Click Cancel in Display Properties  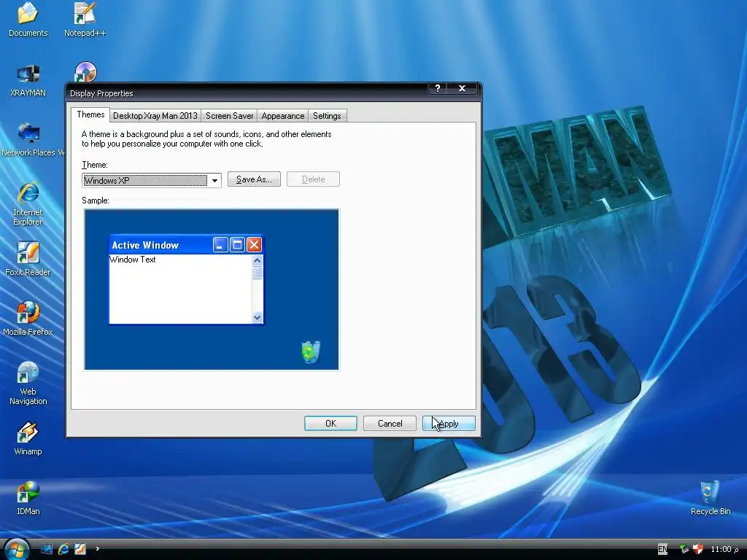390,424
